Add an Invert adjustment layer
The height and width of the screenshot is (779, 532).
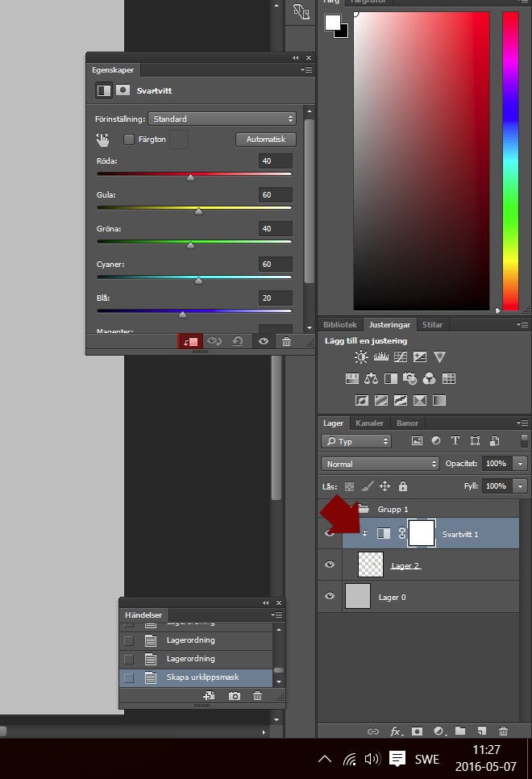362,401
